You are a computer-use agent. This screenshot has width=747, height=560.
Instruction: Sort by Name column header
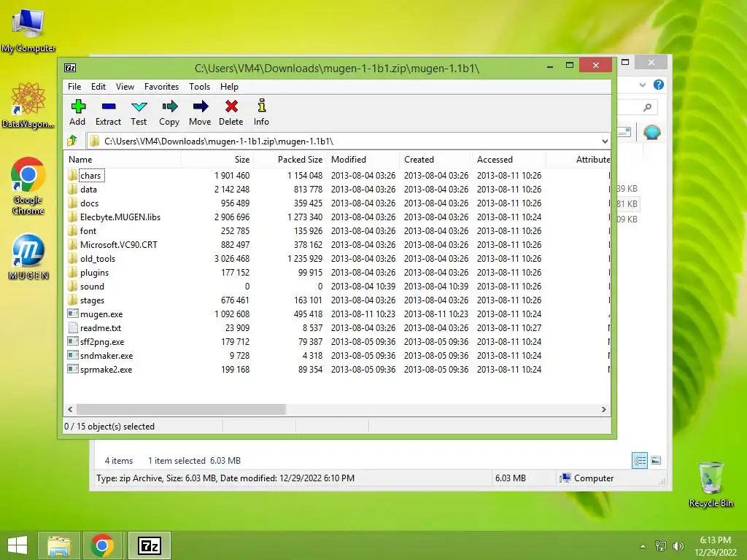coord(122,159)
